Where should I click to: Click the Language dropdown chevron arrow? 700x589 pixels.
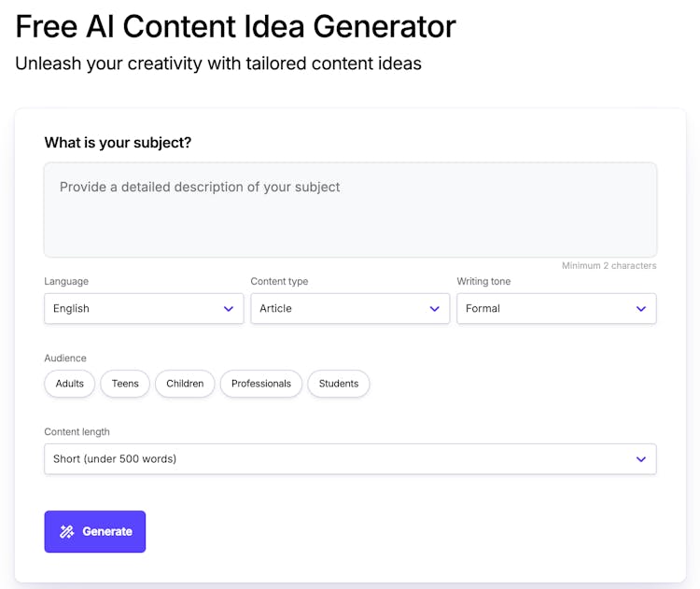229,309
